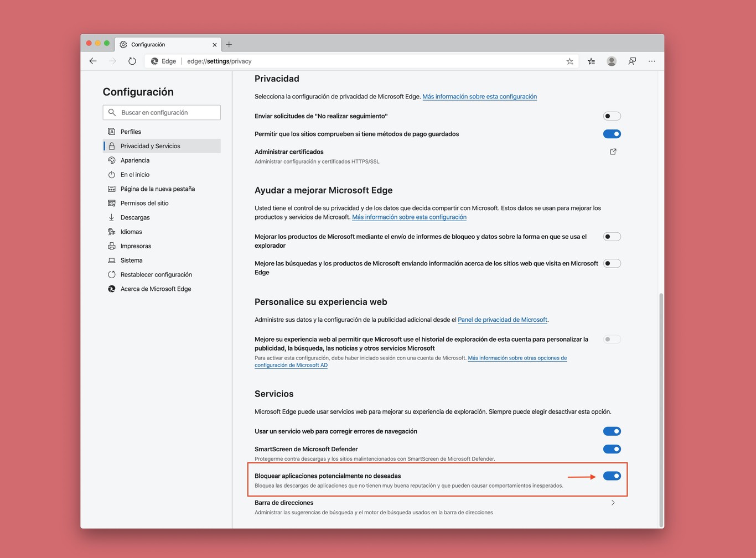Click the Página de la nueva pestaña icon
The image size is (756, 558).
pos(112,189)
